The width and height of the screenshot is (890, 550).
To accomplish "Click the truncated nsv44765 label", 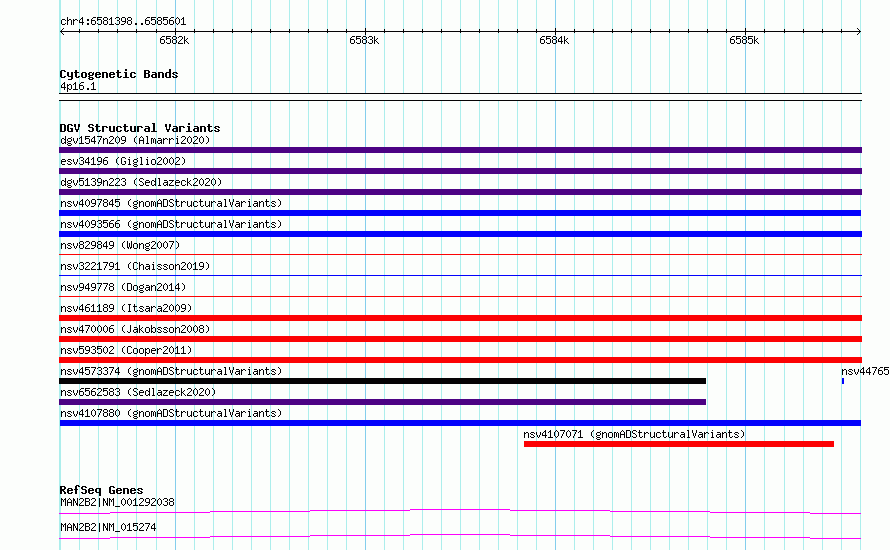I will pos(866,371).
